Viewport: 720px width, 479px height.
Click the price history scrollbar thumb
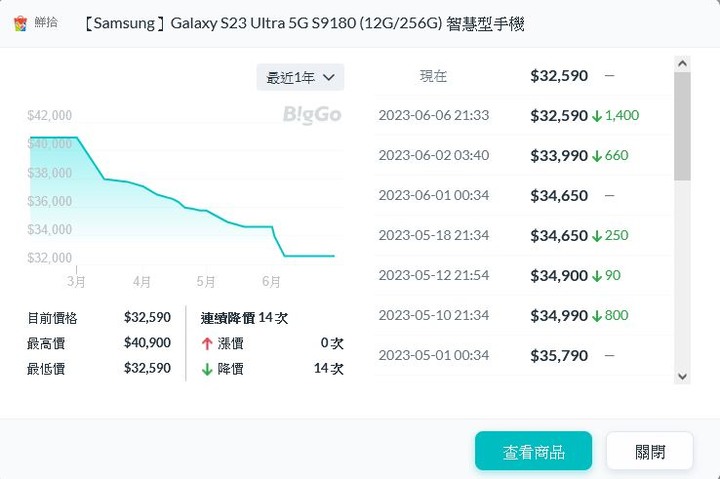(682, 126)
